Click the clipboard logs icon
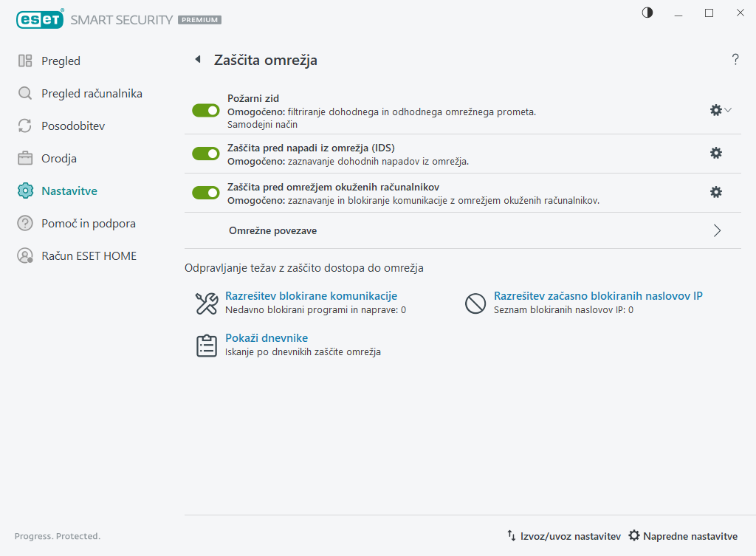The height and width of the screenshot is (556, 756). [206, 346]
